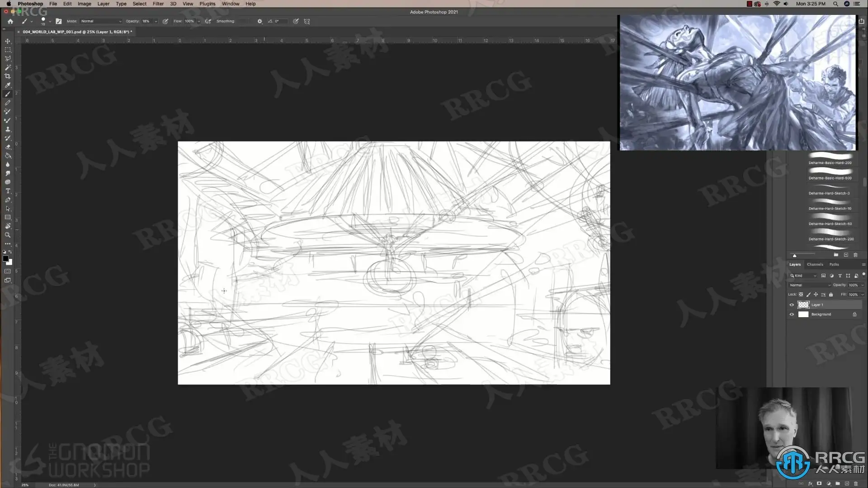Hide Layer 1 visibility
Image resolution: width=868 pixels, height=488 pixels.
[792, 305]
